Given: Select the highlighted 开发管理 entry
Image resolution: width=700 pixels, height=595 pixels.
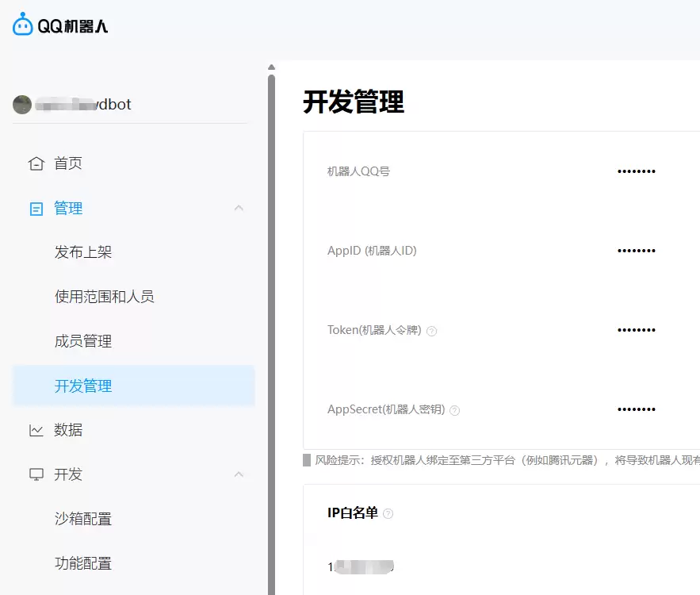Looking at the screenshot, I should coord(83,386).
